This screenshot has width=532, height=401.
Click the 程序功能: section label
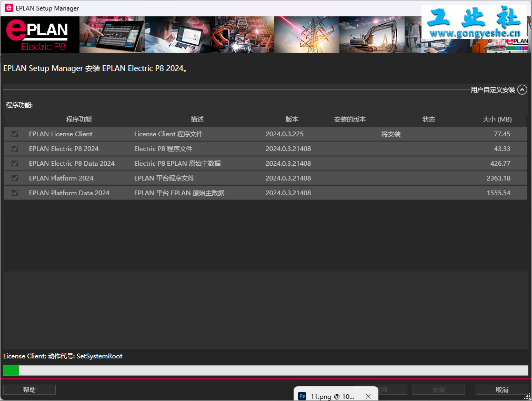click(19, 105)
